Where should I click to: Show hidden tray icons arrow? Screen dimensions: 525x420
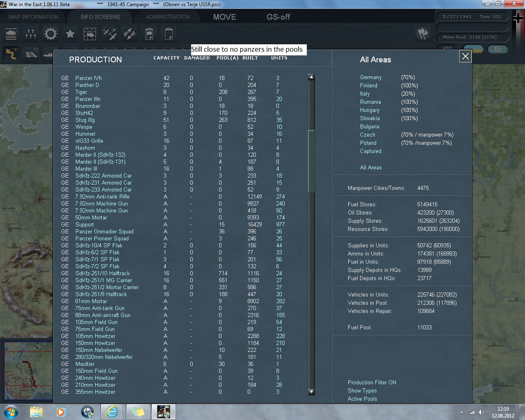point(462,412)
